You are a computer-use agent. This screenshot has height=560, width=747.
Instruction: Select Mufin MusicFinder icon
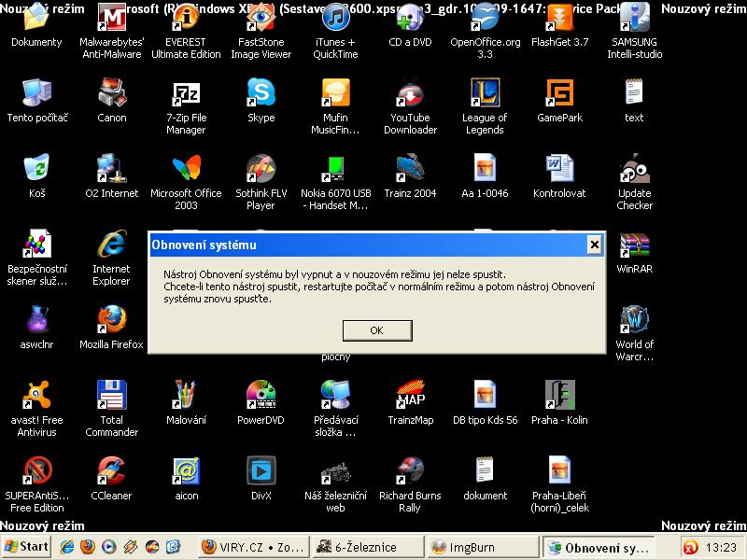tap(335, 92)
